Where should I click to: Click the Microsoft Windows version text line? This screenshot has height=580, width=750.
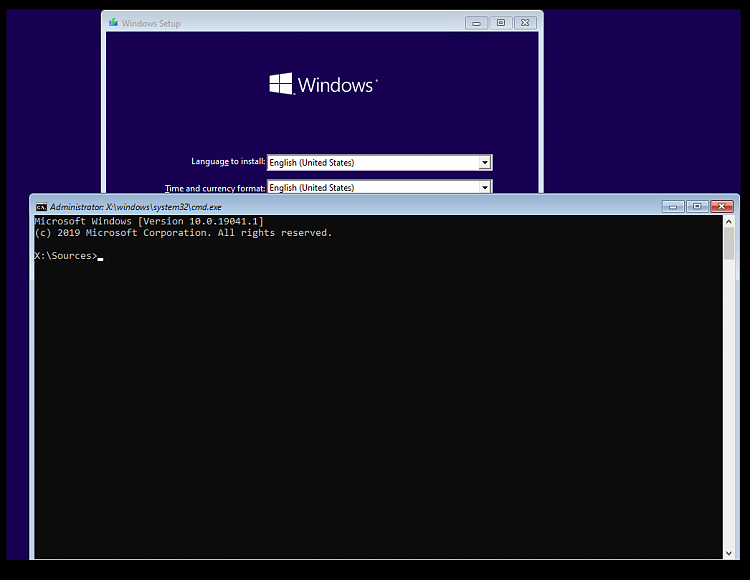pos(149,221)
